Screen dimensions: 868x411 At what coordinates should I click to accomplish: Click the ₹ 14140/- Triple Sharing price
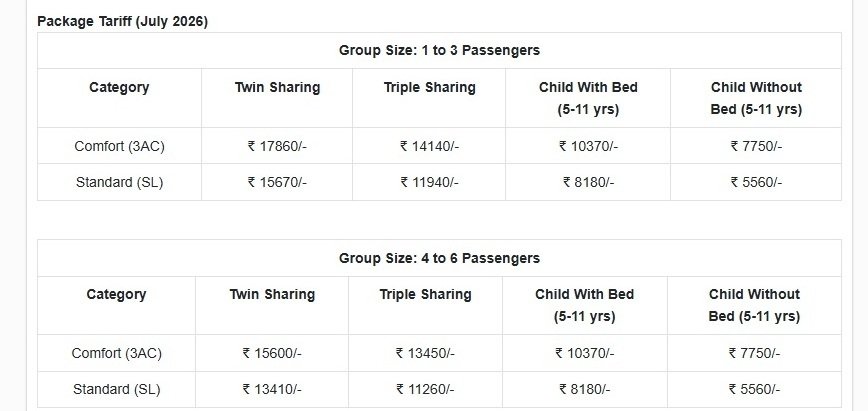pyautogui.click(x=430, y=146)
